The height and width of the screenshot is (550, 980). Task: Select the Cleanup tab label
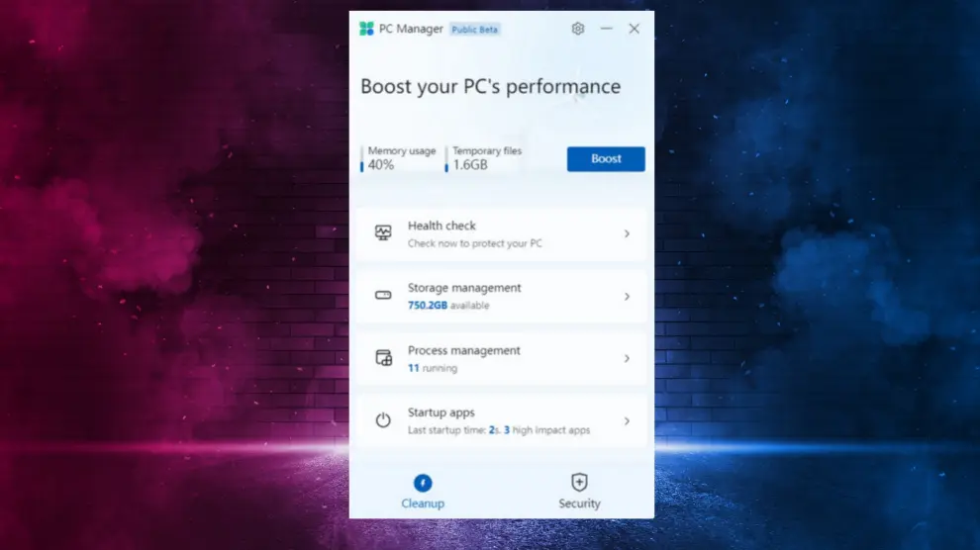point(423,504)
